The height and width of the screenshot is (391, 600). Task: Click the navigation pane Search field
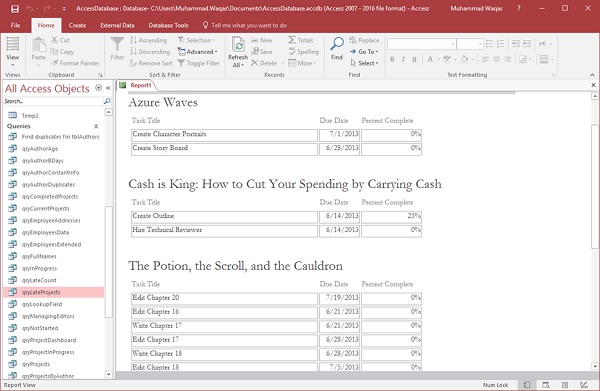(53, 101)
